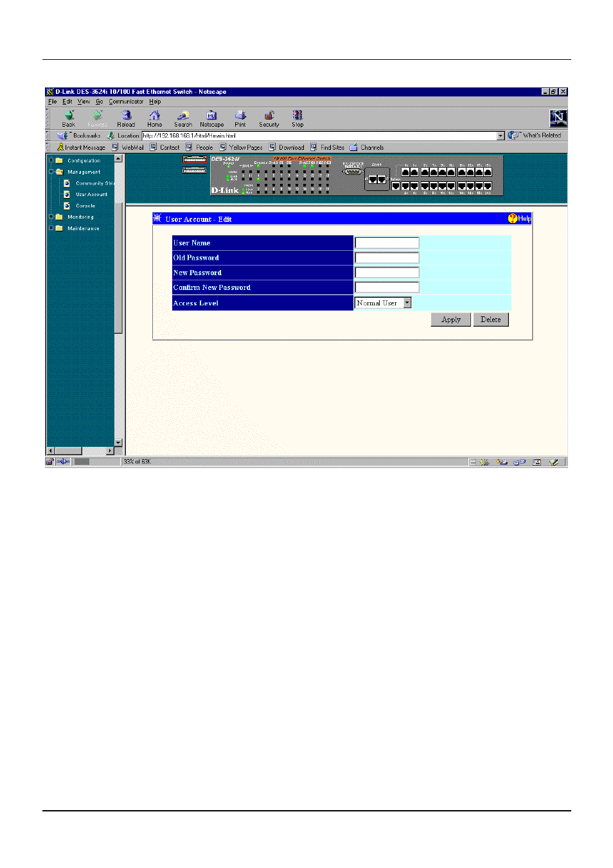
Task: Open the View menu
Action: tap(84, 102)
